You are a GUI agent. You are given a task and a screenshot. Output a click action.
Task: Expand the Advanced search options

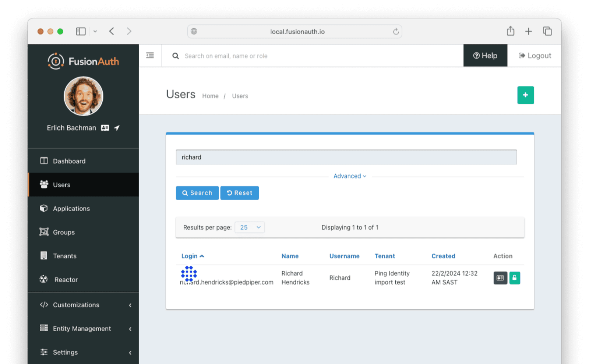point(350,176)
